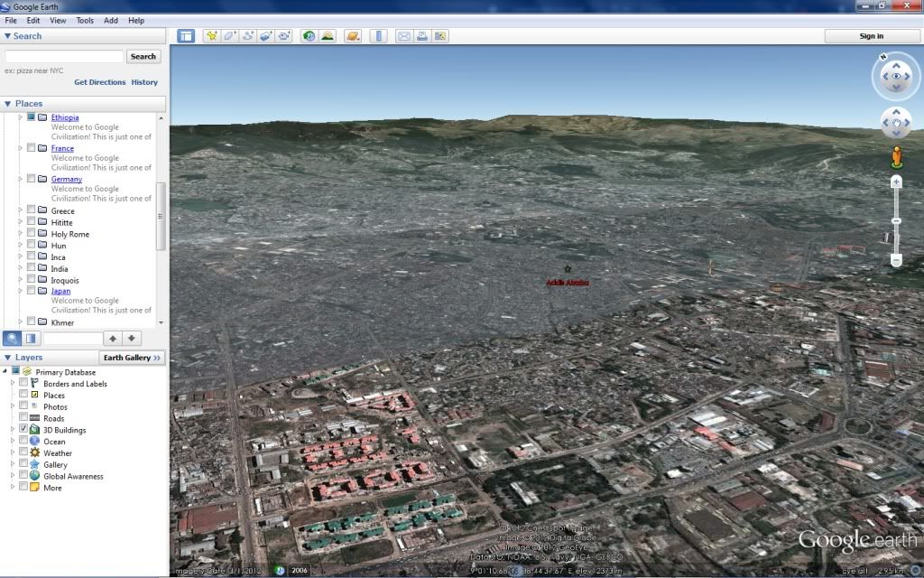This screenshot has width=924, height=578.
Task: Expand the Ethiopia folder
Action: (x=20, y=117)
